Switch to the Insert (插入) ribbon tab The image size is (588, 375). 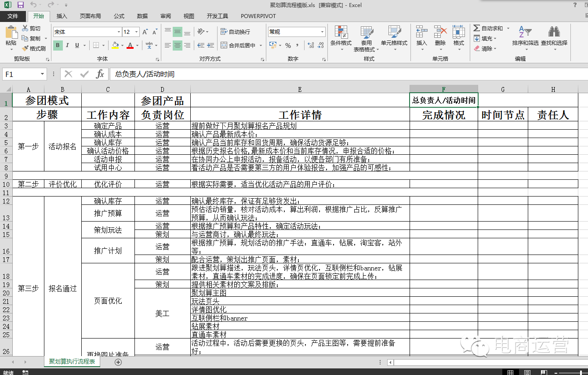coord(62,16)
